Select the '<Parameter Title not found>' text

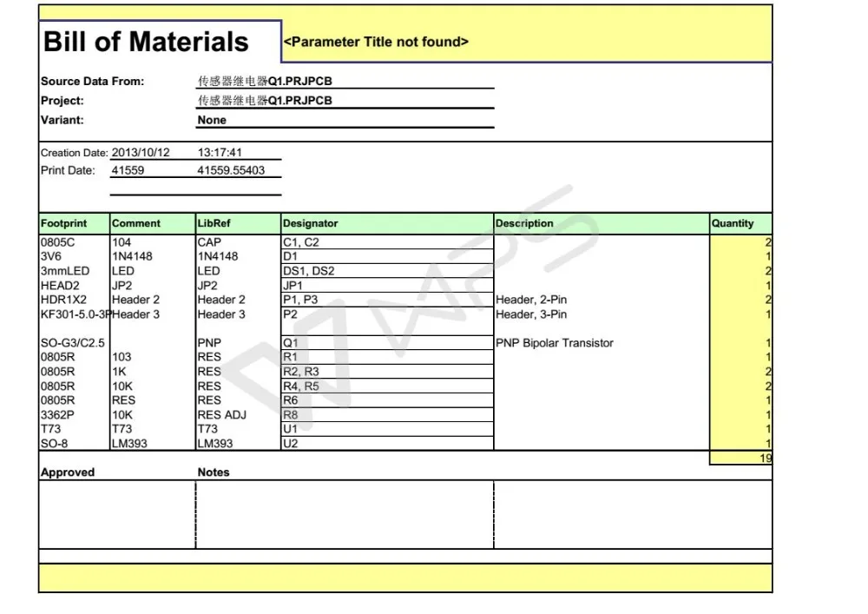[376, 42]
